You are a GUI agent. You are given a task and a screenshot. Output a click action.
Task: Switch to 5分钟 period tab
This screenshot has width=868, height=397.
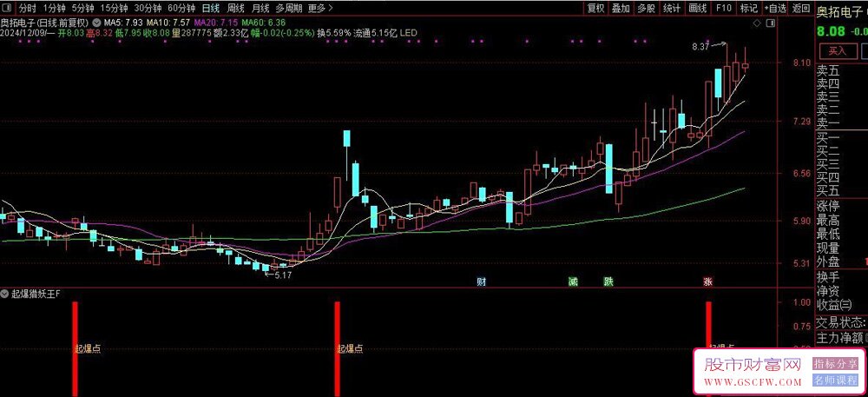point(82,8)
